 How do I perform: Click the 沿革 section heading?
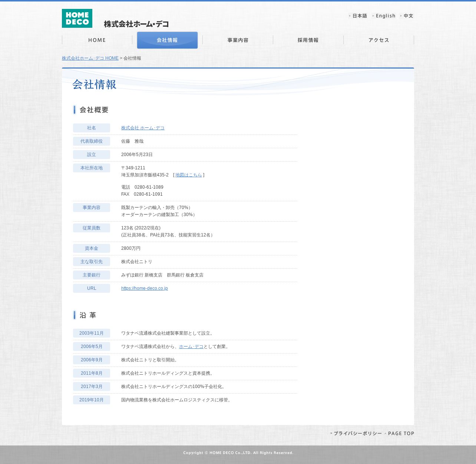coord(88,315)
